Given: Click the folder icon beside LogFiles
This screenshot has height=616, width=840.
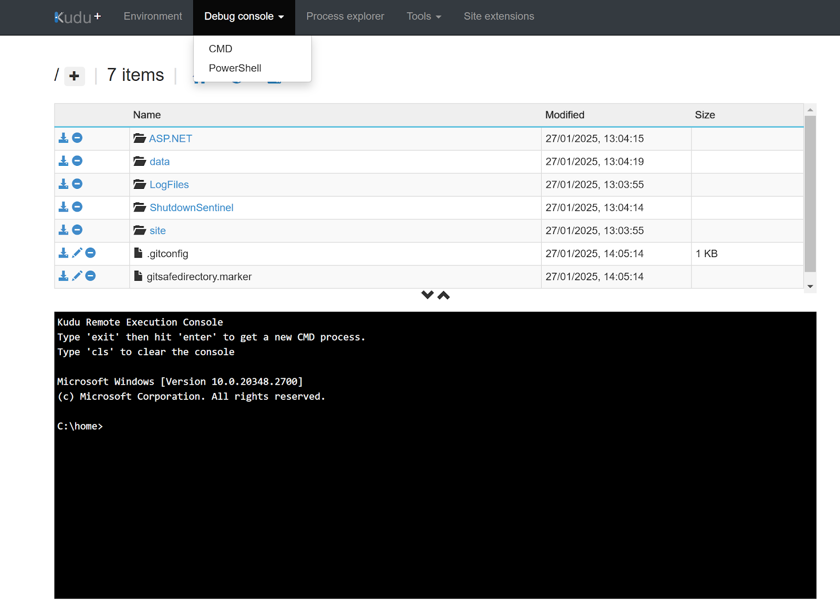Looking at the screenshot, I should click(x=140, y=184).
